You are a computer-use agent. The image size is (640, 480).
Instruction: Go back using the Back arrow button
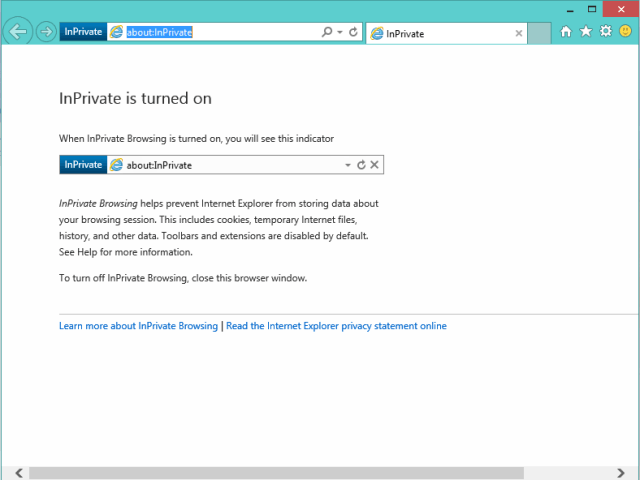(18, 31)
